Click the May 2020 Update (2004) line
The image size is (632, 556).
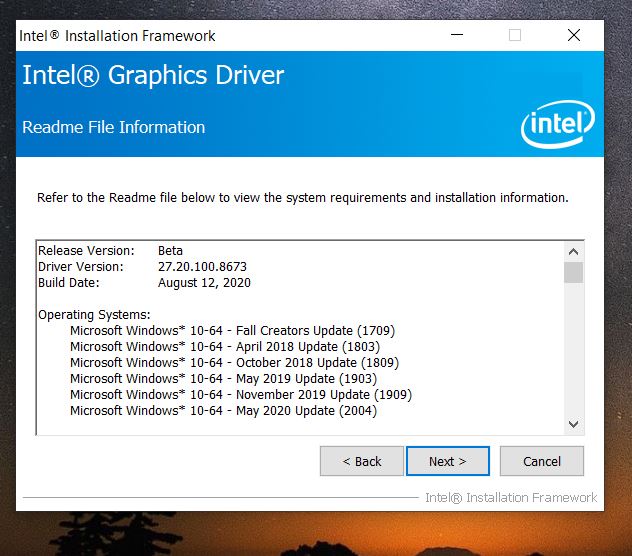(223, 410)
